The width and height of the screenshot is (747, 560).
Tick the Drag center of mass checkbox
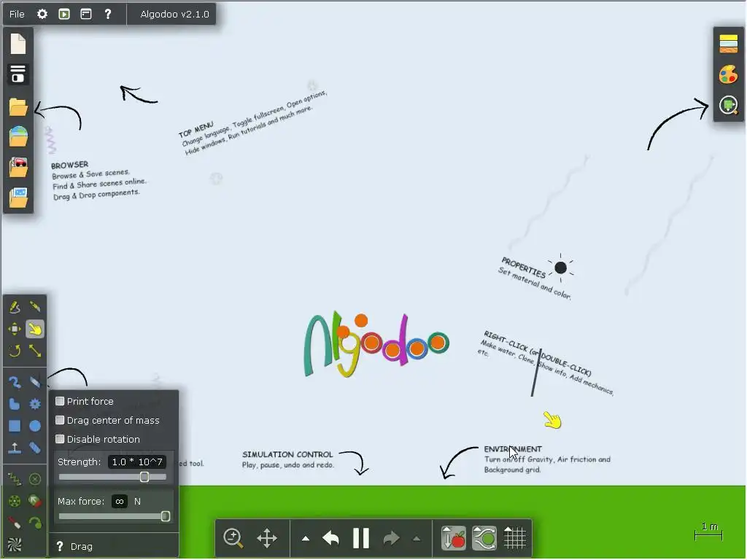pos(60,420)
